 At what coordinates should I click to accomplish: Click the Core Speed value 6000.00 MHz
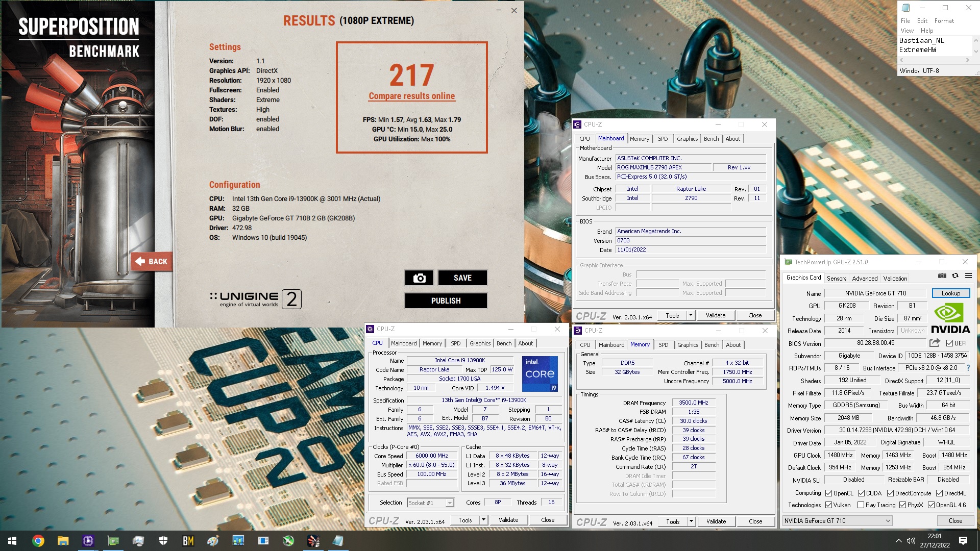tap(432, 456)
